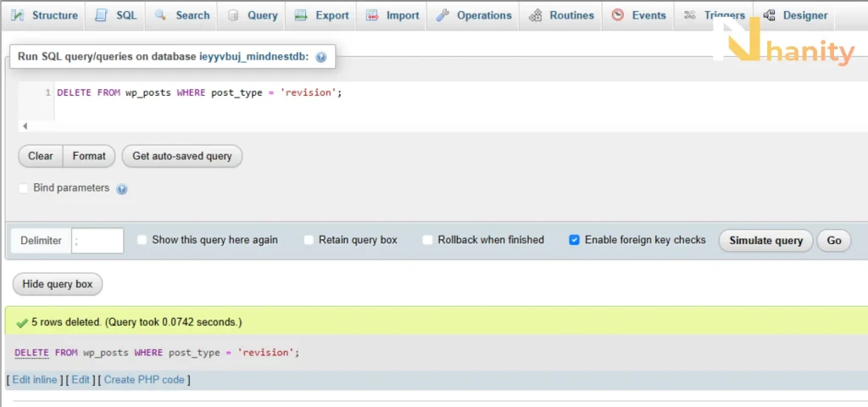Click the executed DELETE query text below
Viewport: 868px width, 407px height.
(157, 352)
